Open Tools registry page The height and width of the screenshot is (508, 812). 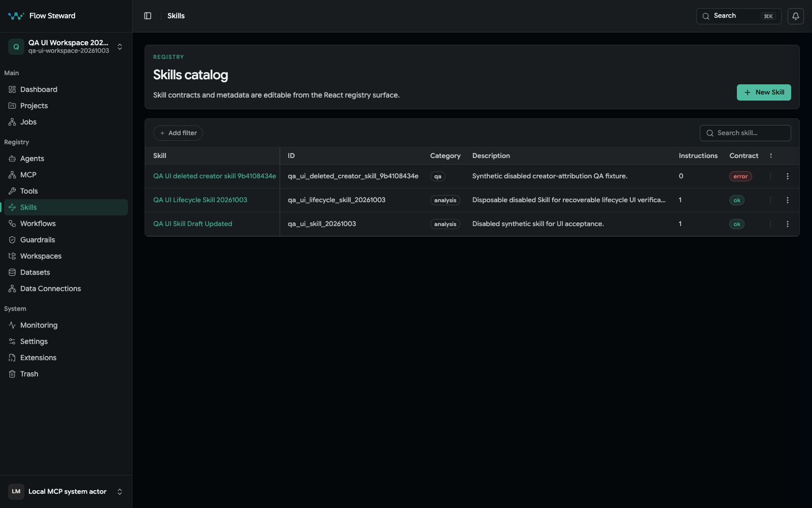66,191
